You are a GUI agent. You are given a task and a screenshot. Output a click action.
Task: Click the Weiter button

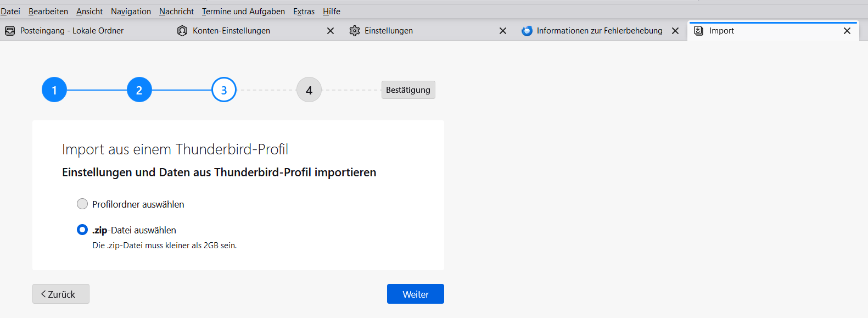[x=416, y=294]
